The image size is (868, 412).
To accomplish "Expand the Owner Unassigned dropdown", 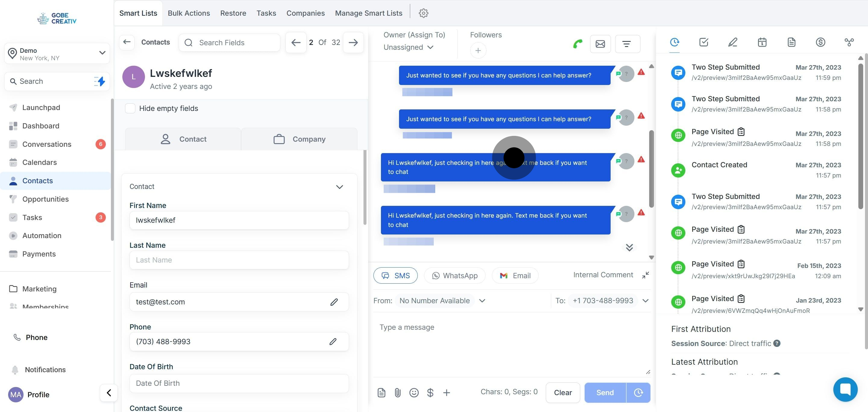I will pyautogui.click(x=408, y=47).
